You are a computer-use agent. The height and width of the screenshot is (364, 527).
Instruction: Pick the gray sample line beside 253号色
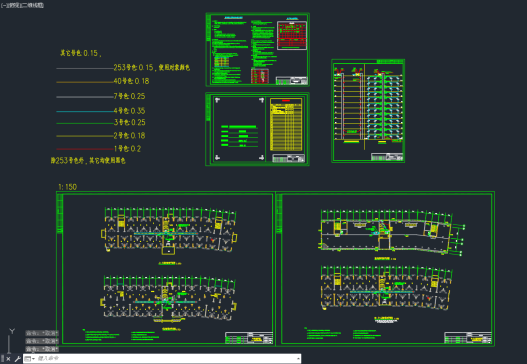coord(85,68)
